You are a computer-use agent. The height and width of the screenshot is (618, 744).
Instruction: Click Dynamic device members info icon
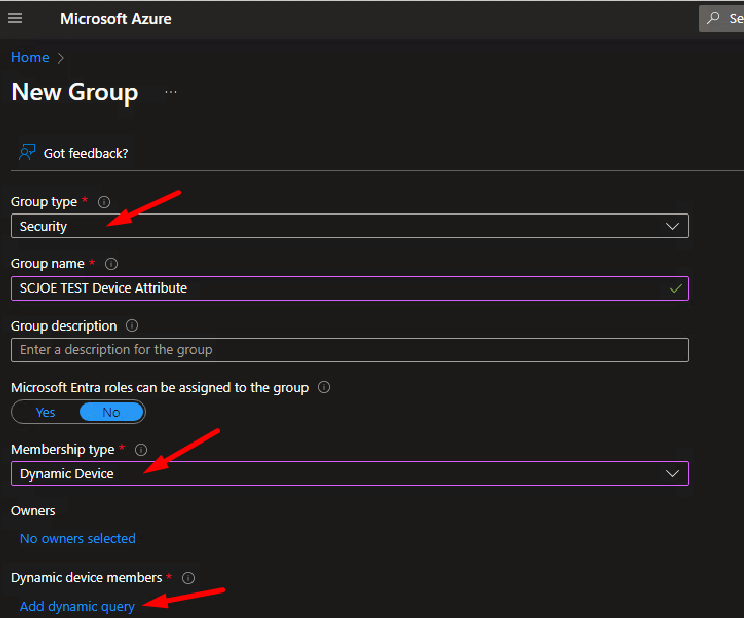pyautogui.click(x=188, y=578)
